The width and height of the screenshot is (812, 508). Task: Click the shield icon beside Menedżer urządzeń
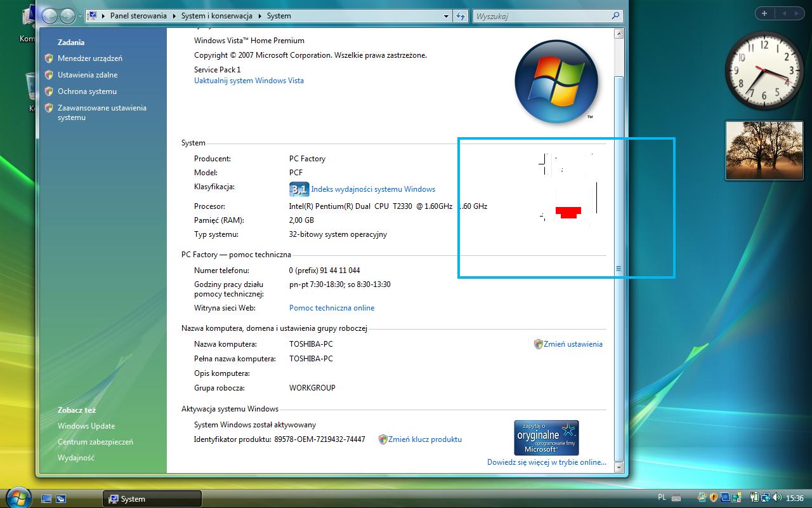[49, 58]
